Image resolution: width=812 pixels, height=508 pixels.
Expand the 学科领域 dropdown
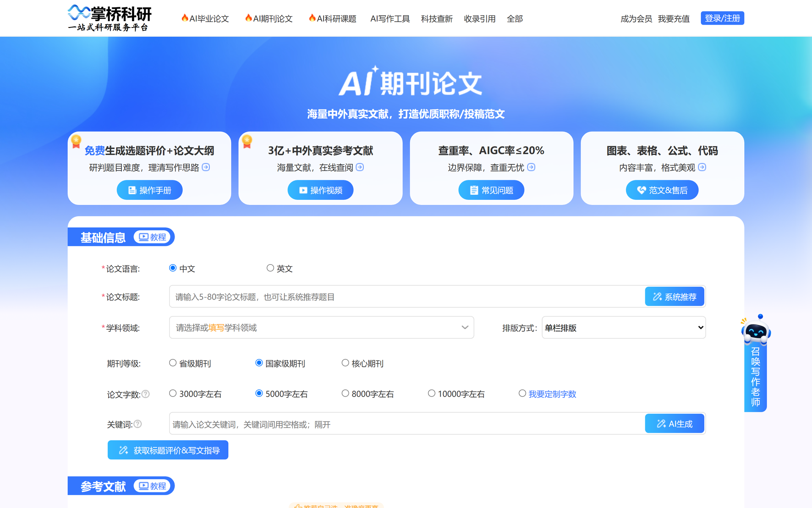coord(321,327)
